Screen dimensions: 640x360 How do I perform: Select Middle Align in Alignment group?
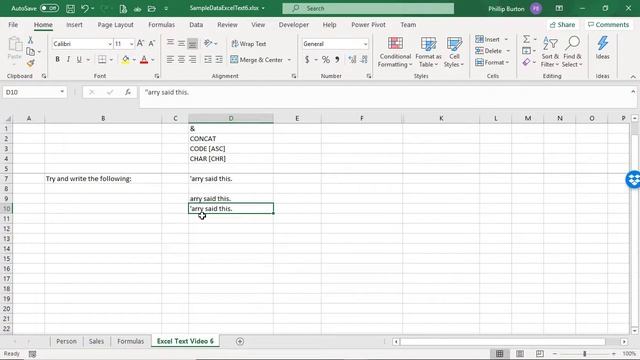click(x=181, y=43)
